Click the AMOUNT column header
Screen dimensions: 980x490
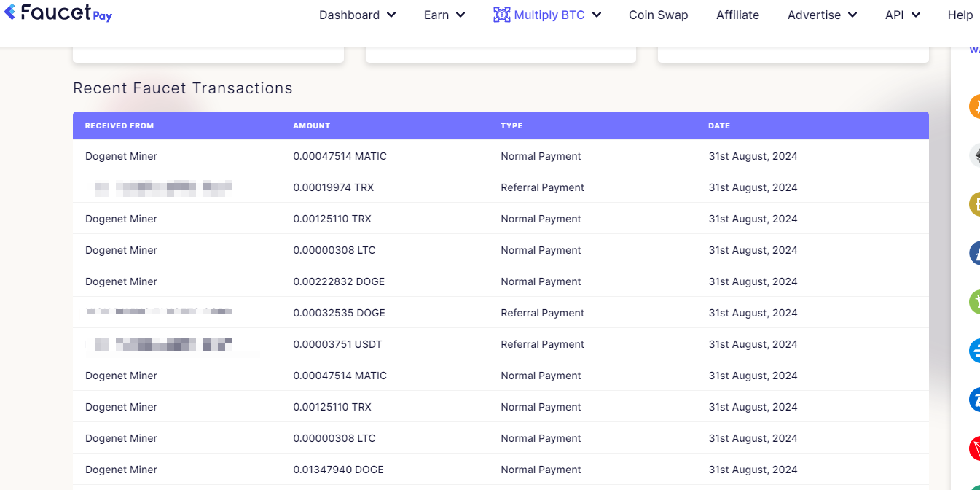(x=312, y=125)
